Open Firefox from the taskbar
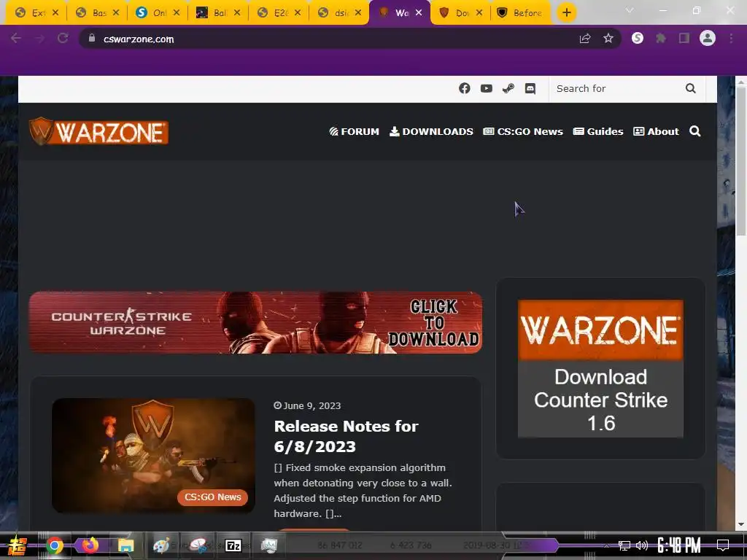This screenshot has width=747, height=560. [x=90, y=545]
